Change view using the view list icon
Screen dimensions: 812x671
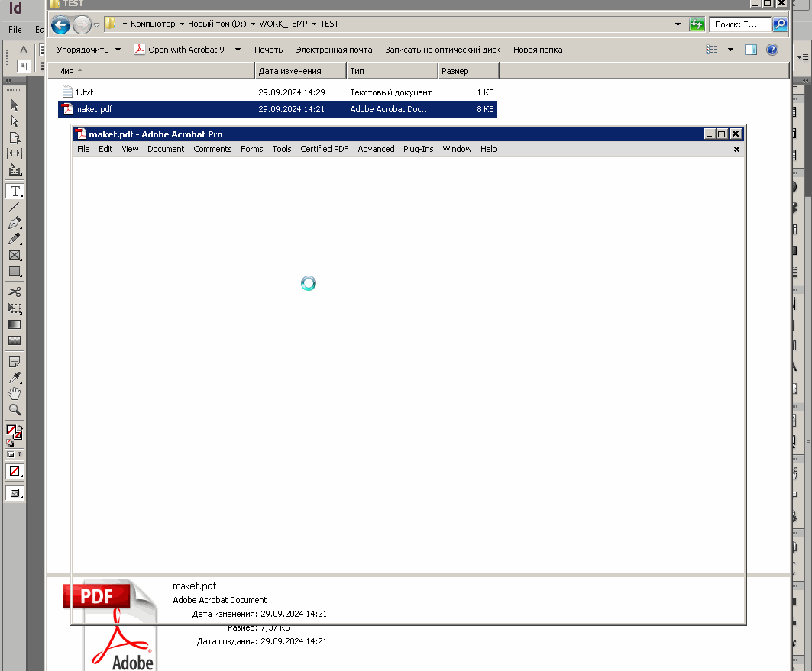click(x=711, y=50)
